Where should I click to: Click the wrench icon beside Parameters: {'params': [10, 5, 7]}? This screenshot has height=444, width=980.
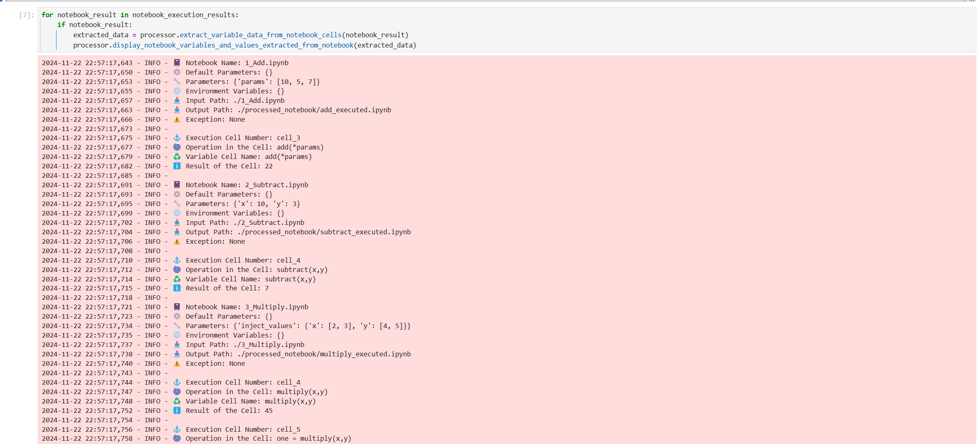[x=177, y=82]
